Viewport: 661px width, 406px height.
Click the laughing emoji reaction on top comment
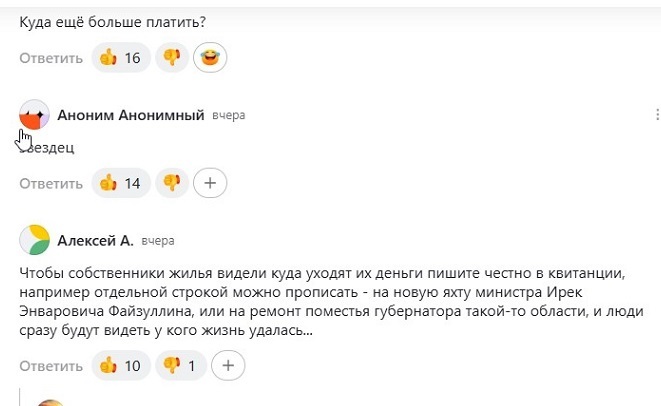pos(210,58)
